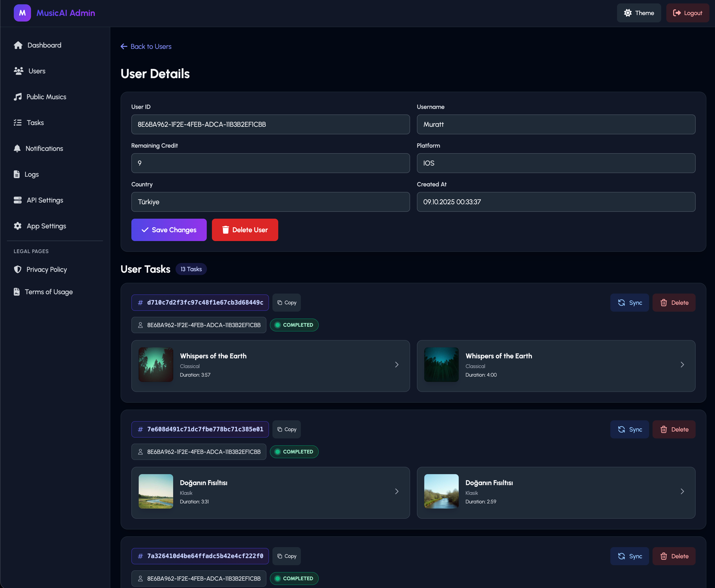This screenshot has height=588, width=715.
Task: Open the Tasks menu item
Action: (x=55, y=123)
